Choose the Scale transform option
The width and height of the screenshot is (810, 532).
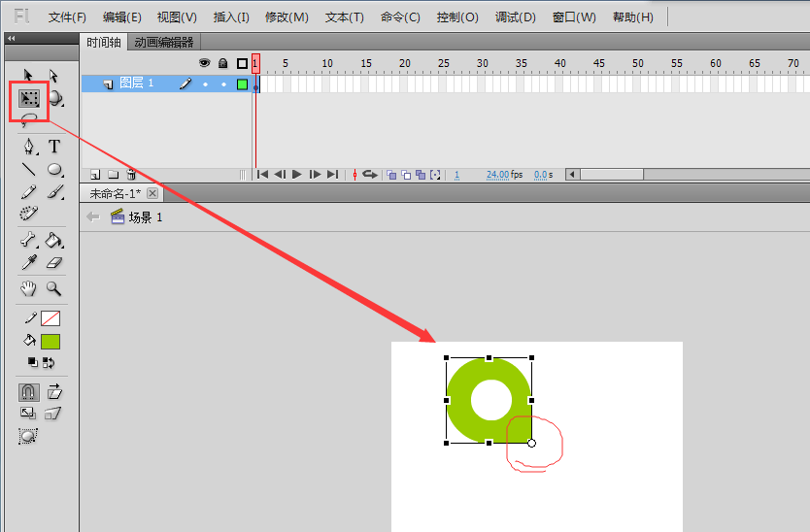click(28, 414)
